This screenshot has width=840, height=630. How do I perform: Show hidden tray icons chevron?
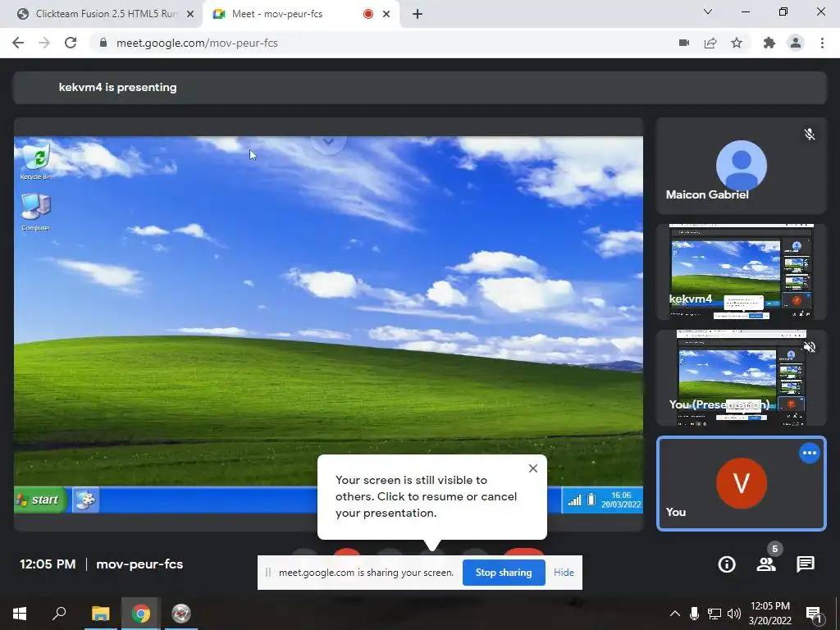click(675, 614)
